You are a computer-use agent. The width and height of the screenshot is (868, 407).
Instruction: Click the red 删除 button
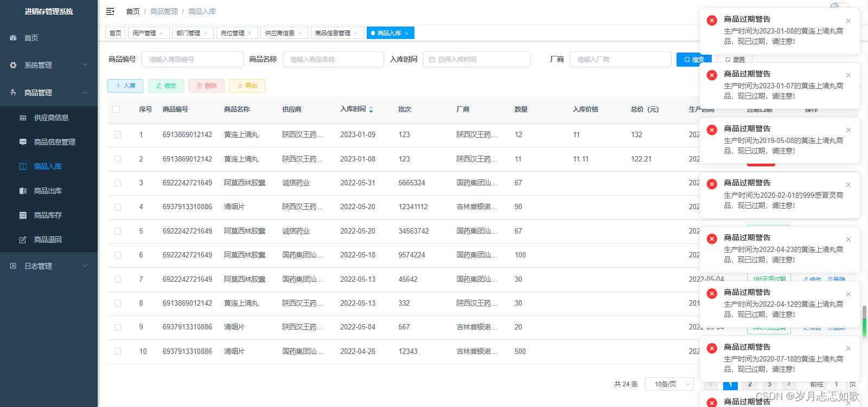tap(207, 86)
